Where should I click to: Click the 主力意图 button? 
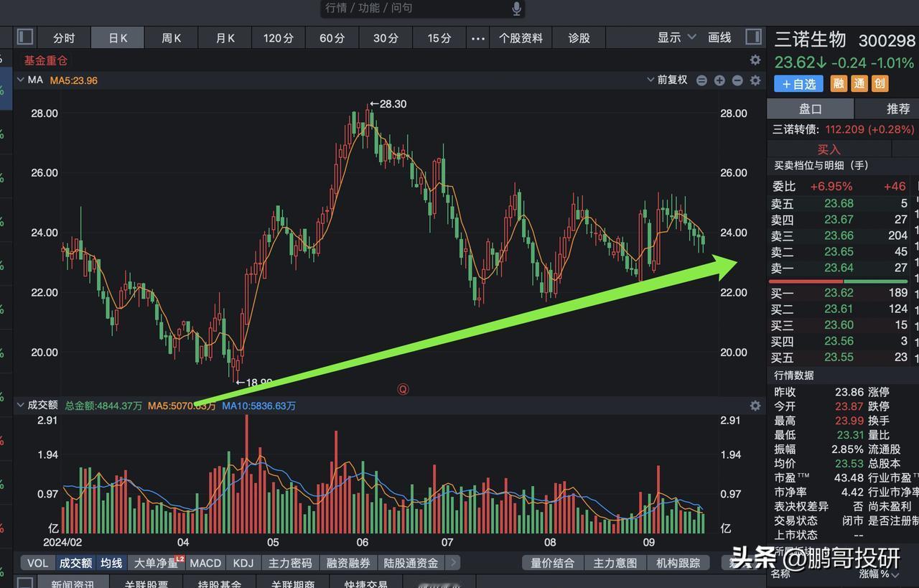(615, 563)
